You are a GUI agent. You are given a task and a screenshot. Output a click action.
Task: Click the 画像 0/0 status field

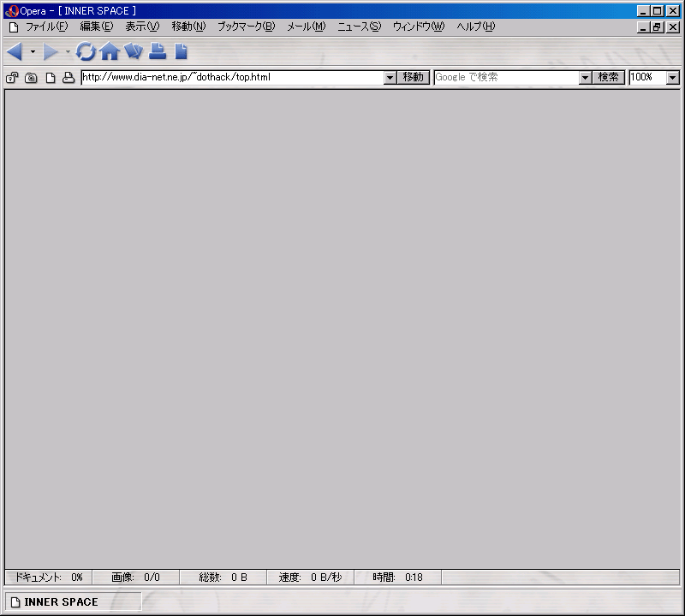coord(136,577)
